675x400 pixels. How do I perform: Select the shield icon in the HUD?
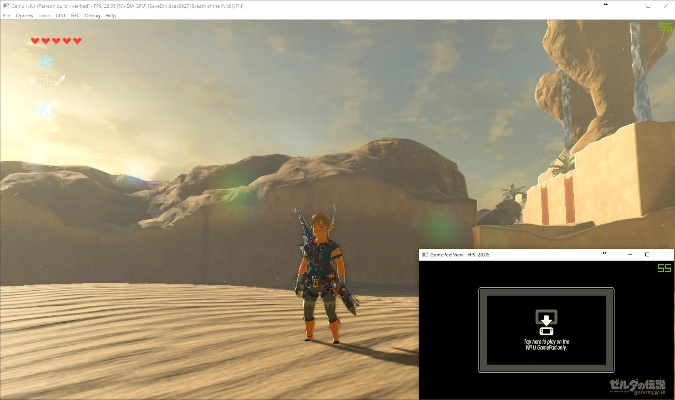pos(31,79)
